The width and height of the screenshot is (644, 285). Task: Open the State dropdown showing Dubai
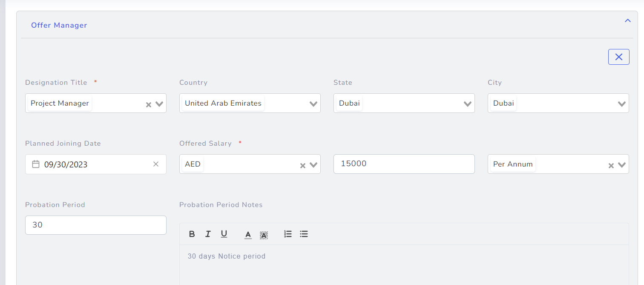pyautogui.click(x=468, y=103)
